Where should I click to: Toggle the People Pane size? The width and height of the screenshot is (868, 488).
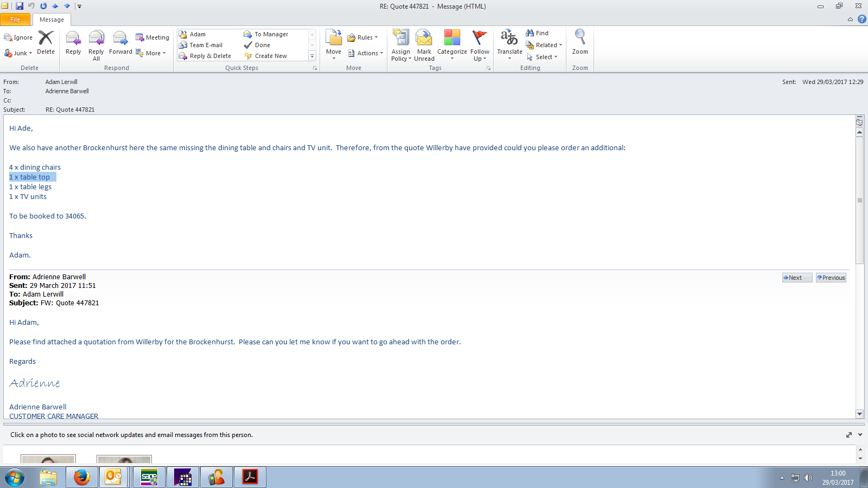click(849, 435)
